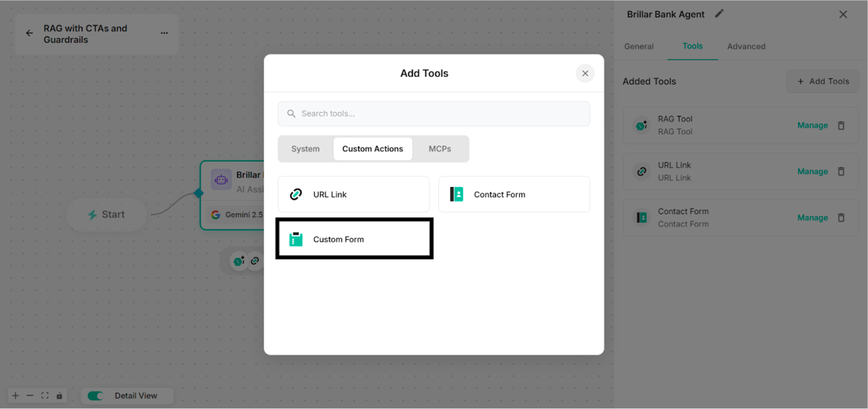Viewport: 868px width, 409px height.
Task: Switch to the Advanced tab
Action: coord(746,46)
